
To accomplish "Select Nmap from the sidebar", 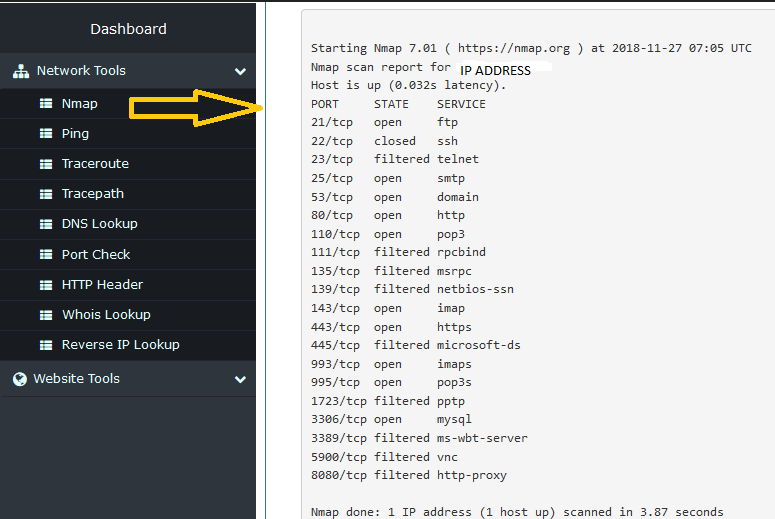I will [x=79, y=103].
